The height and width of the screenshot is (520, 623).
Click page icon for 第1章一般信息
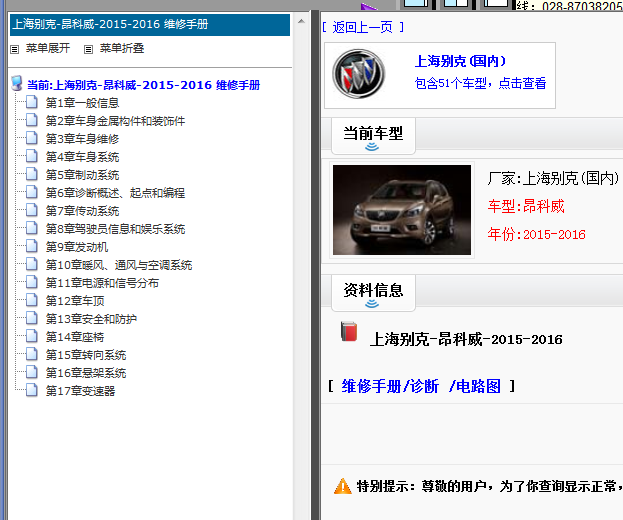[32, 102]
